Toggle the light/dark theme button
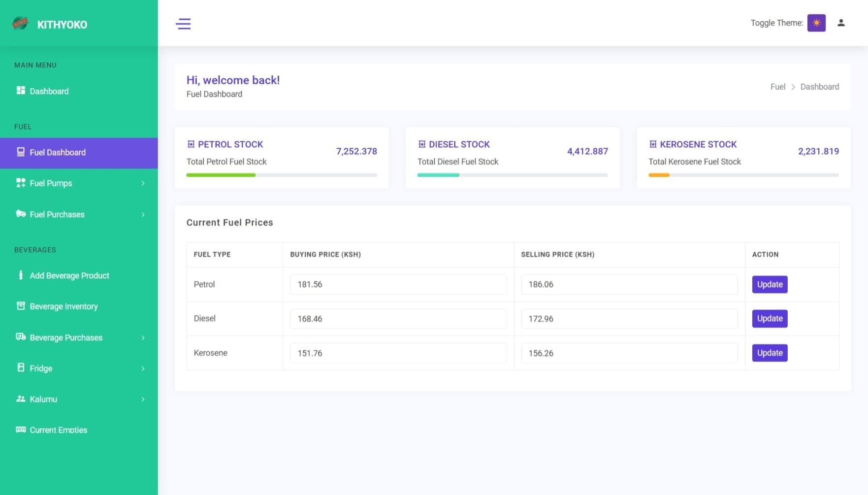 (x=816, y=23)
